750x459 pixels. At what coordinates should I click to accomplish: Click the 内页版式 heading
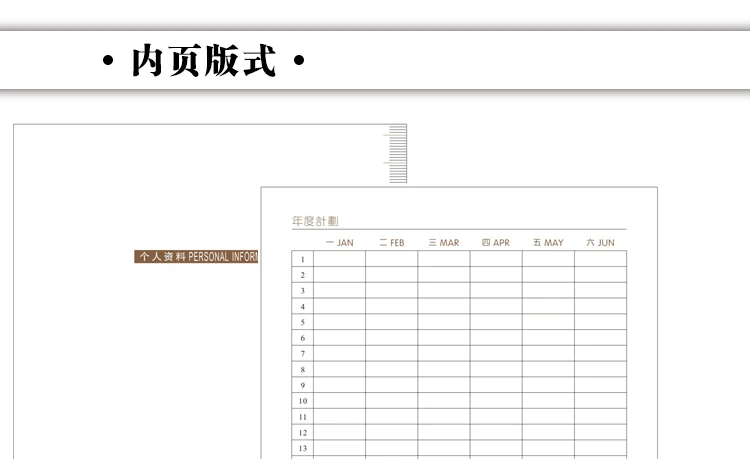204,60
